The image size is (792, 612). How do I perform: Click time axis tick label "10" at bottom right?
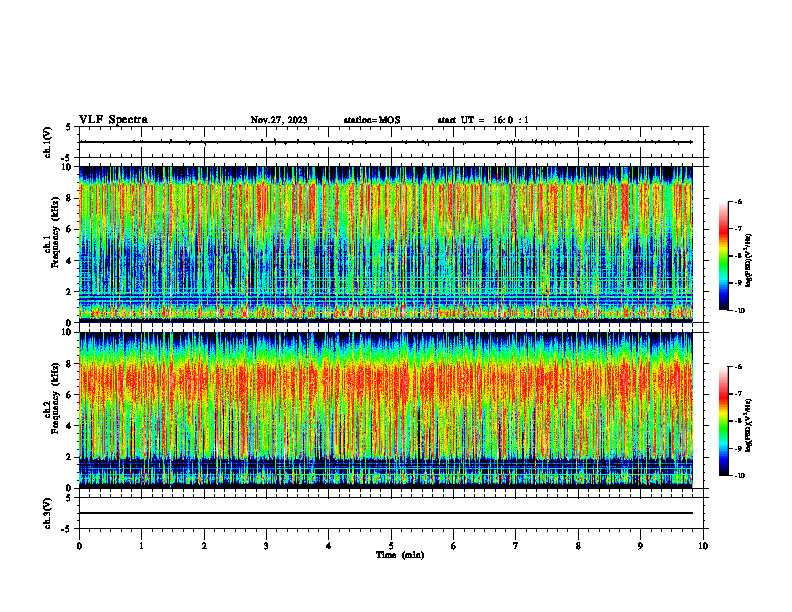(703, 546)
